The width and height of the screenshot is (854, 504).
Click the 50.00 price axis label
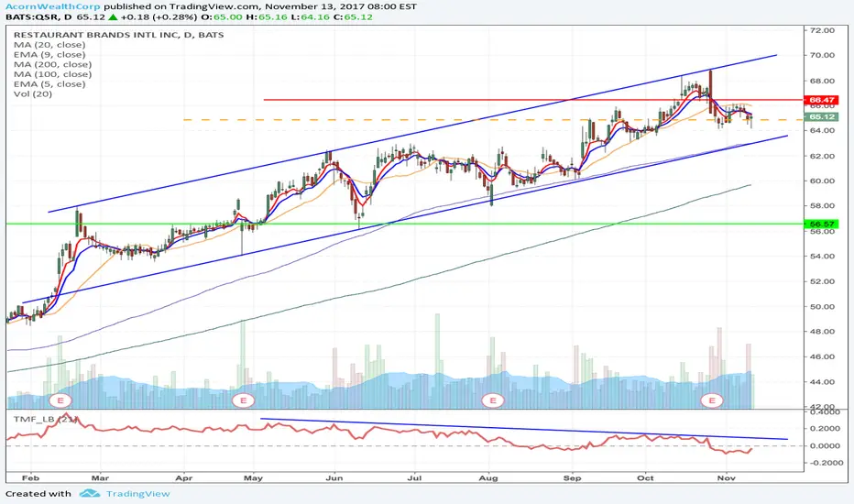coord(823,307)
